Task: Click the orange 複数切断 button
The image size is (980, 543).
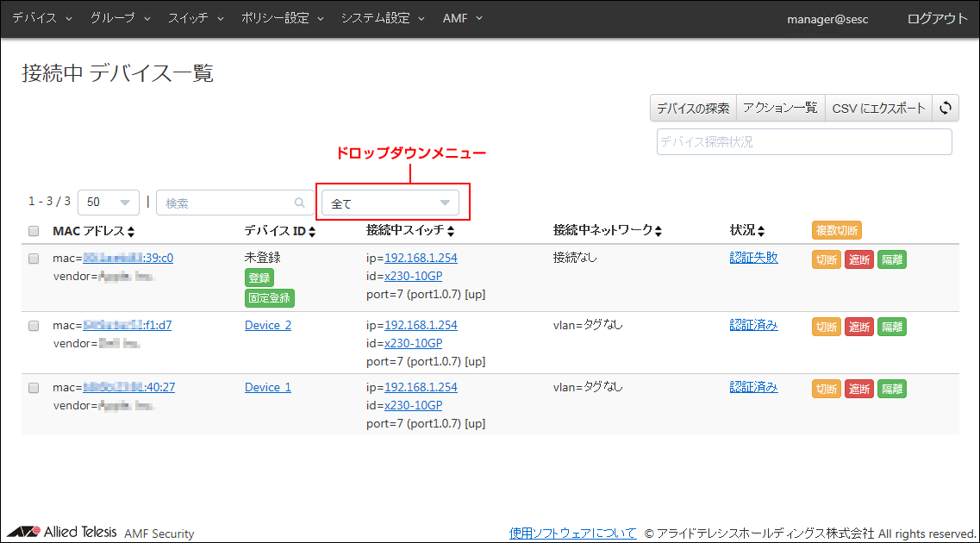Action: coord(836,231)
